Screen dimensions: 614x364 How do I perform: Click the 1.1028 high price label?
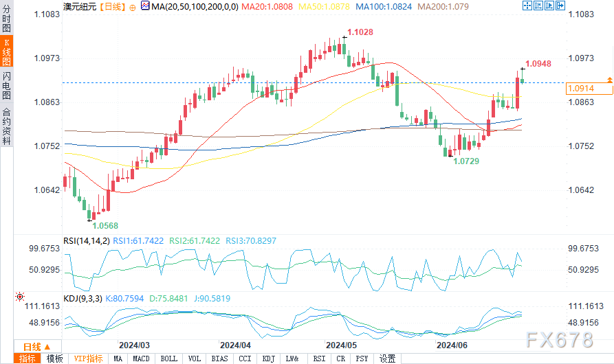pyautogui.click(x=360, y=32)
